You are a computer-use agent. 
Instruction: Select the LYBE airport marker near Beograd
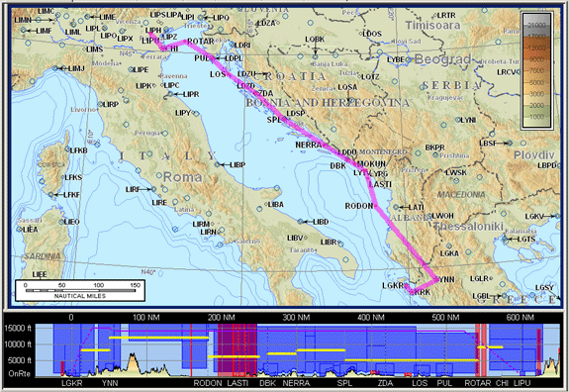(x=408, y=59)
